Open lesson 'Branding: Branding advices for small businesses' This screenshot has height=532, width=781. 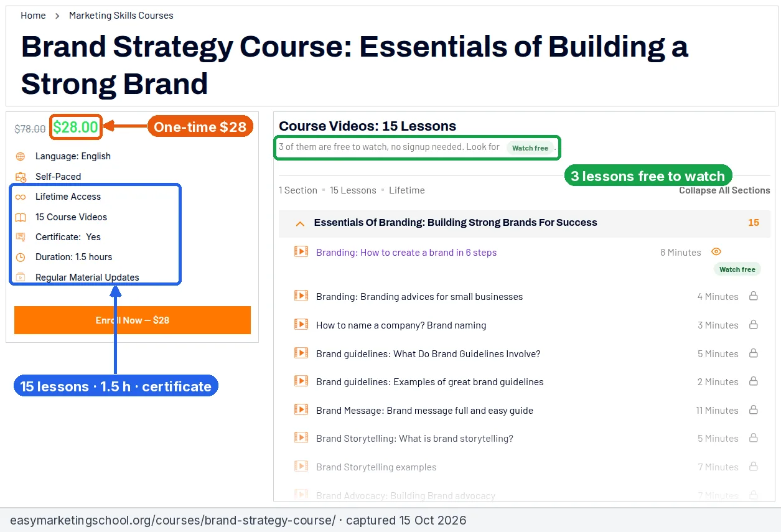419,297
